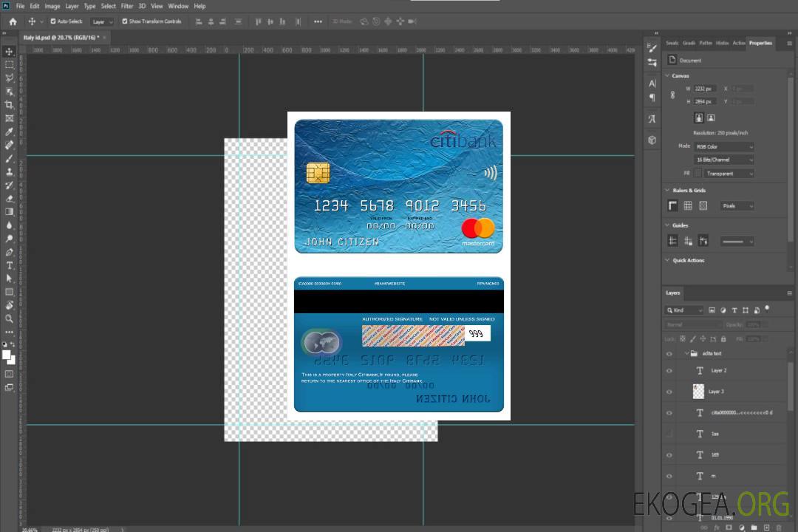Screen dimensions: 798x532
Task: Collapse the Canvas section
Action: pos(668,75)
